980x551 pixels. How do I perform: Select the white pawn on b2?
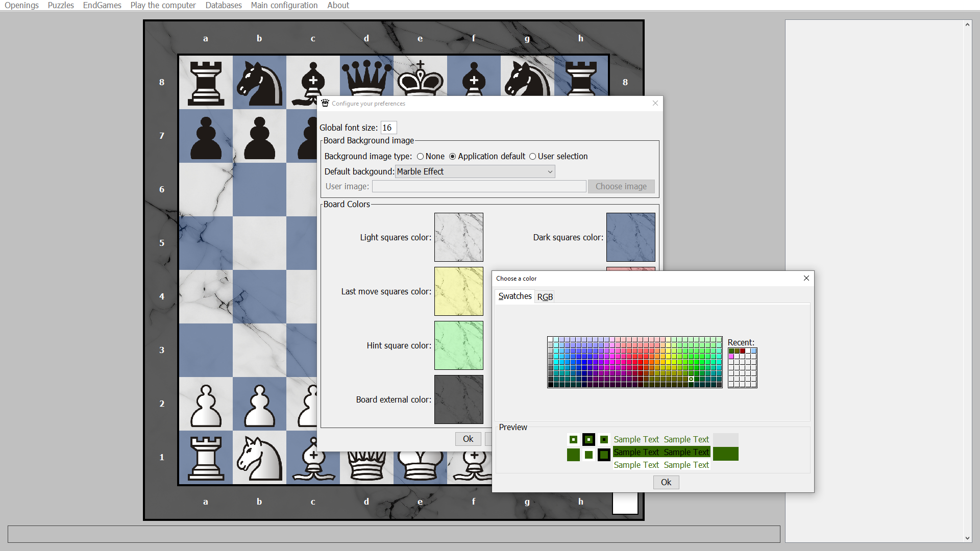pos(259,404)
